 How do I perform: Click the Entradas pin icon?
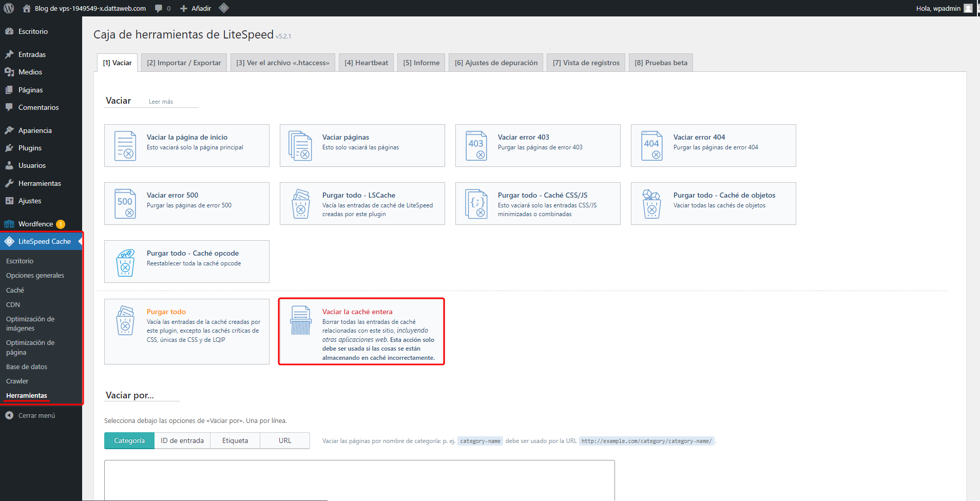[9, 54]
